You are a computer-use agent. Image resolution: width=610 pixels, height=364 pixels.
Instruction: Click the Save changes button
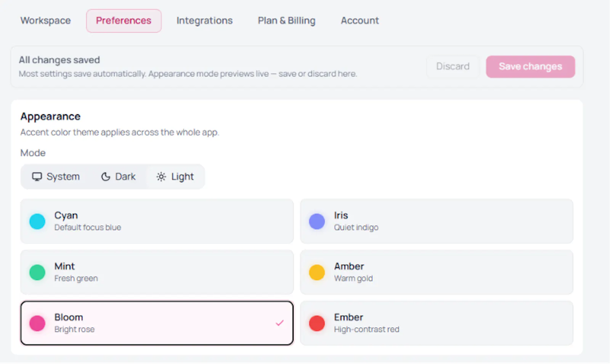[530, 67]
